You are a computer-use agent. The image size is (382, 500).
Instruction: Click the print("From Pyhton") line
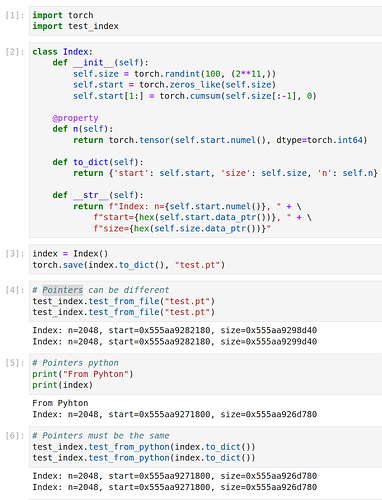click(83, 374)
